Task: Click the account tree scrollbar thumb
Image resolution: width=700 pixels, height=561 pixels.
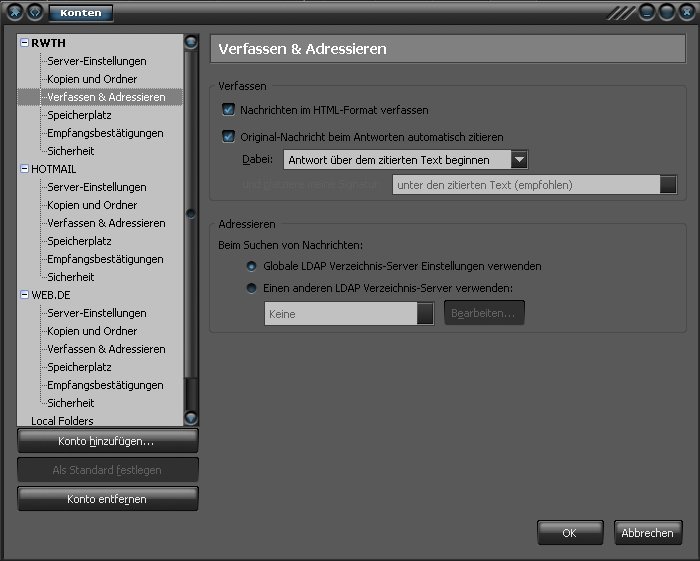Action: click(x=191, y=214)
